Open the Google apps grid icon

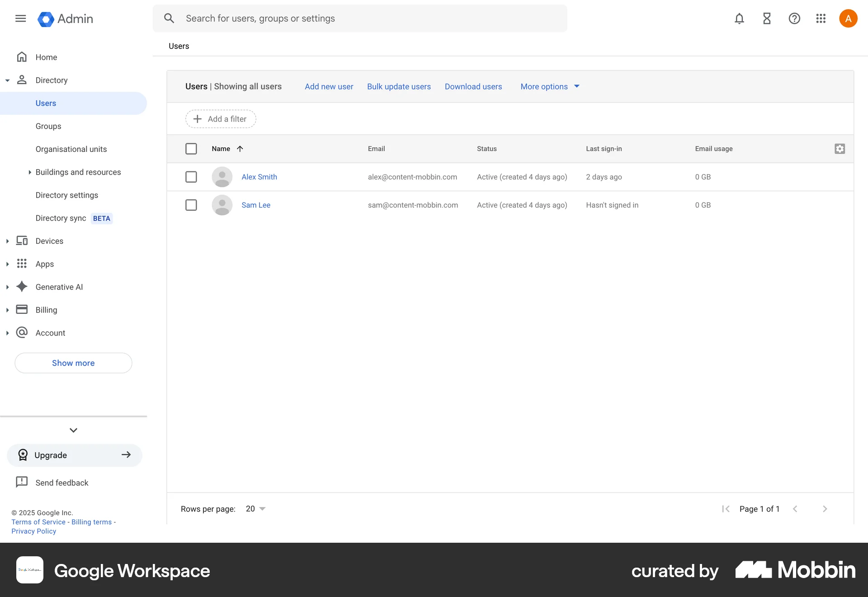(821, 19)
